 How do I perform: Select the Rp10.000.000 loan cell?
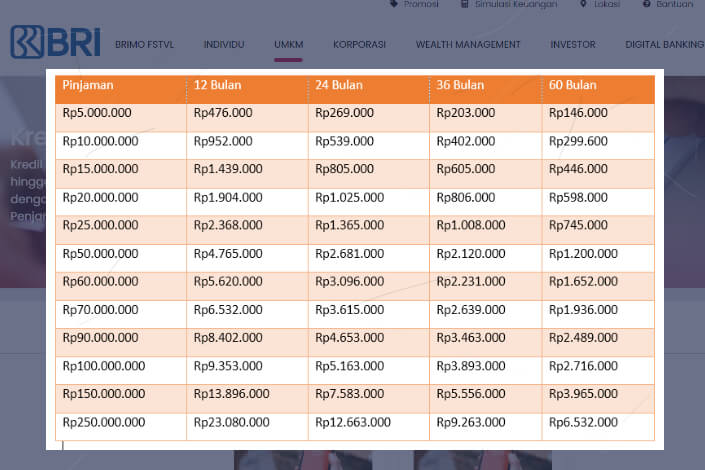[121, 145]
